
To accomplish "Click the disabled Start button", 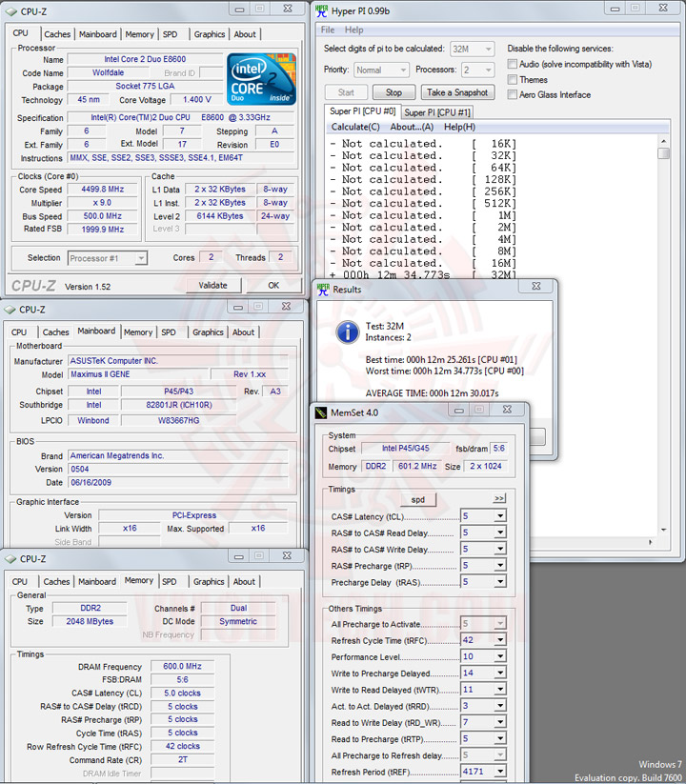I will [346, 92].
